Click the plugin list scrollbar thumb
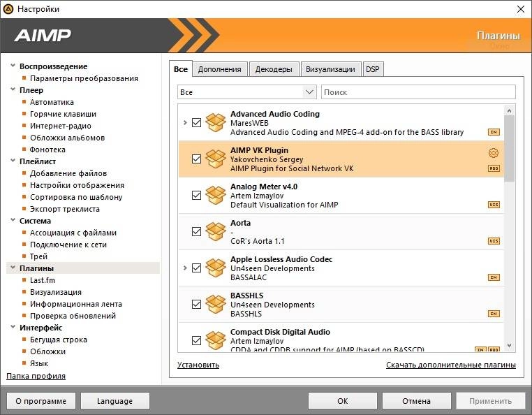The image size is (532, 415). [509, 148]
